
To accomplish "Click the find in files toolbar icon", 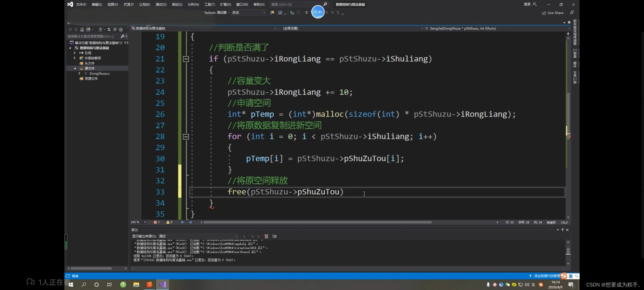I will coord(272,13).
